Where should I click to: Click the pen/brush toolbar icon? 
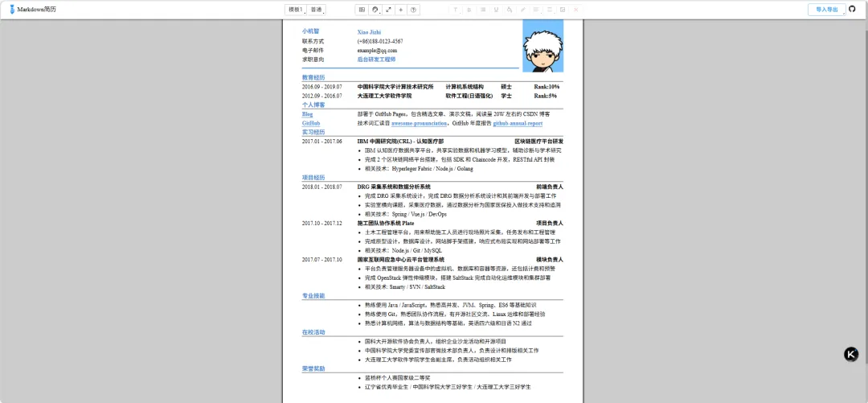pos(522,10)
